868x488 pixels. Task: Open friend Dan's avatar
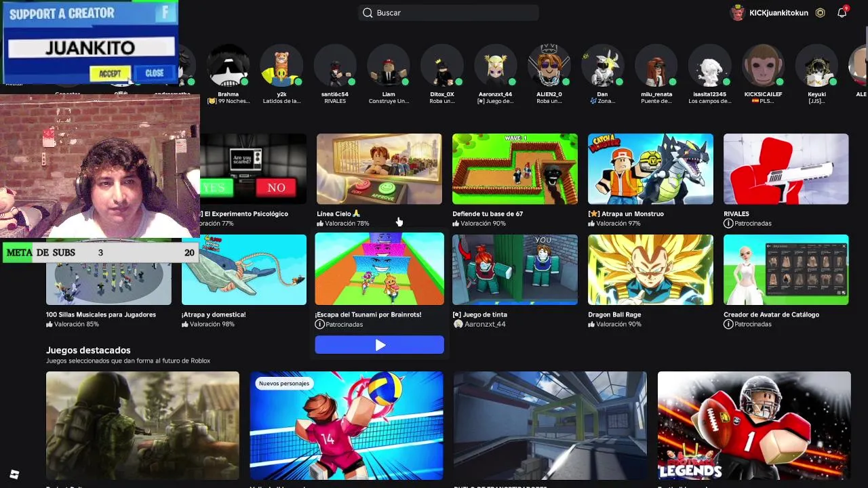tap(602, 66)
